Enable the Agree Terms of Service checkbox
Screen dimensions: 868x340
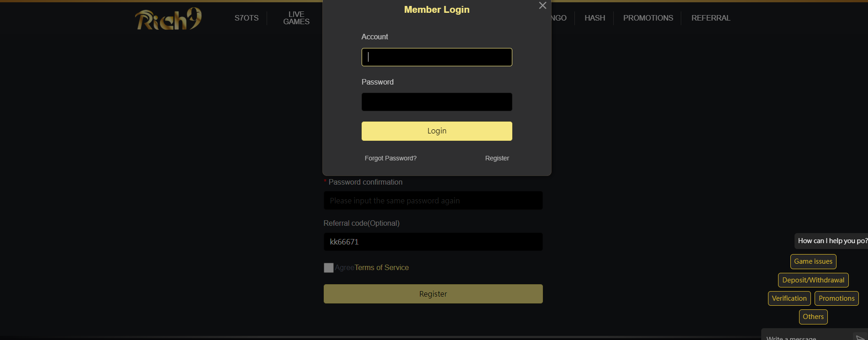328,268
